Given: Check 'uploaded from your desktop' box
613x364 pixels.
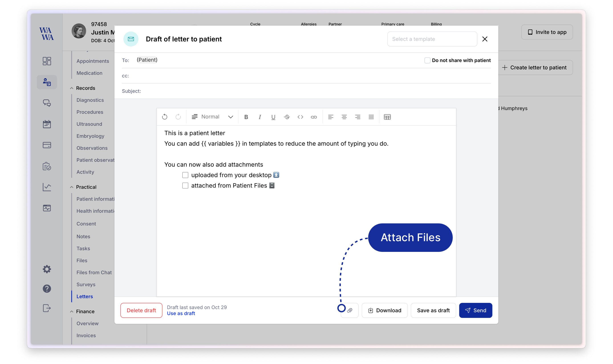Looking at the screenshot, I should [185, 175].
